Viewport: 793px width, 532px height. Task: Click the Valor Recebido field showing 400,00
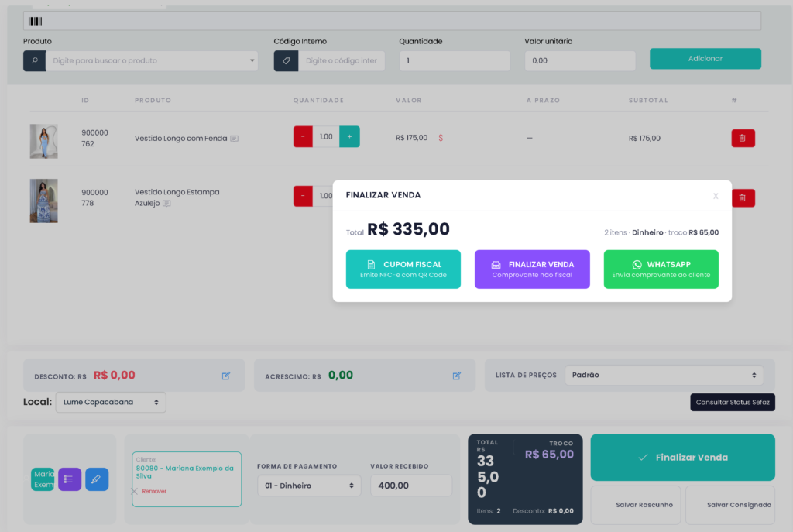(411, 486)
